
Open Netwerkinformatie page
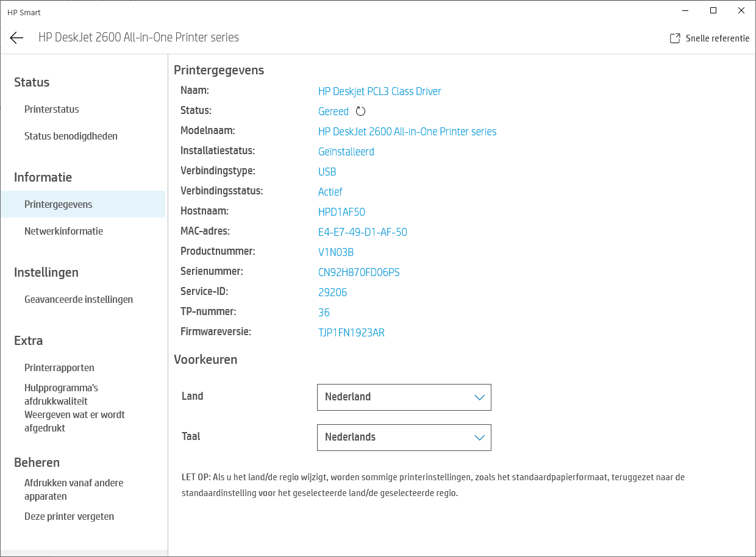(63, 232)
